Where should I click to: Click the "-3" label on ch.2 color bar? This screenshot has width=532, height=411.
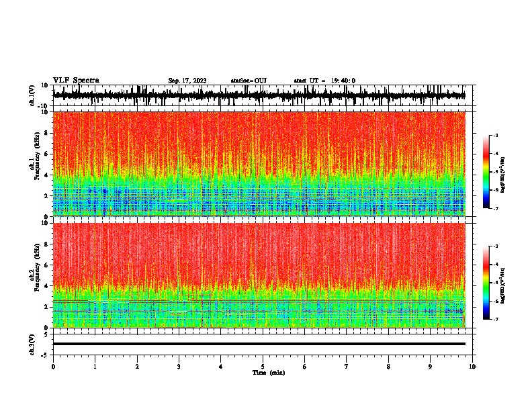tap(496, 246)
